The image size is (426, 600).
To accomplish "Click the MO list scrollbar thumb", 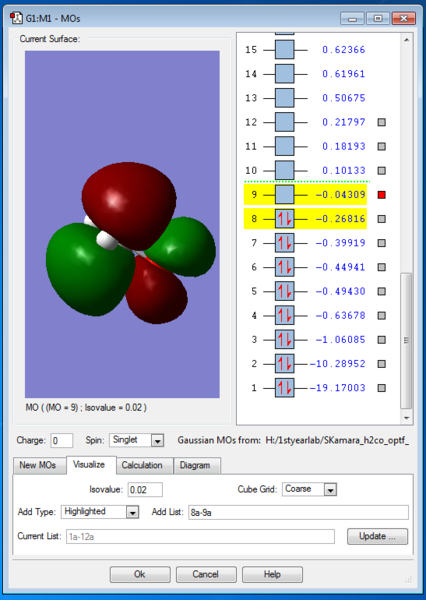I will [x=406, y=340].
